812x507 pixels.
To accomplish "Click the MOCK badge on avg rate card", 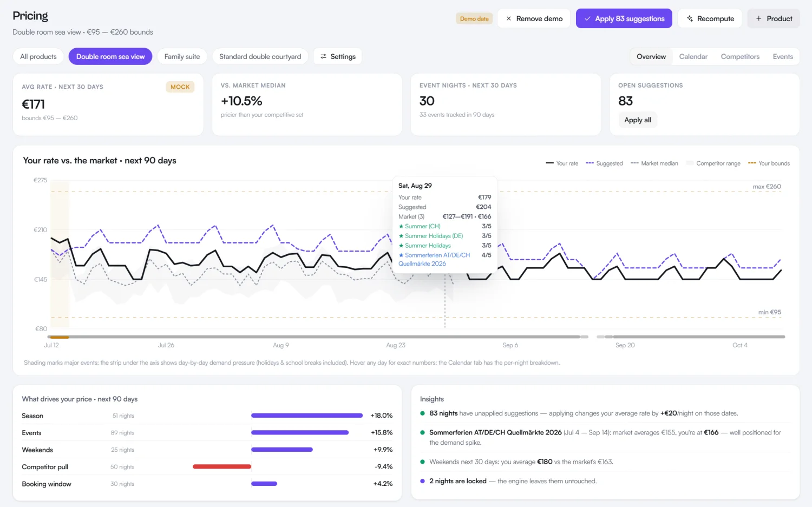I will [180, 87].
